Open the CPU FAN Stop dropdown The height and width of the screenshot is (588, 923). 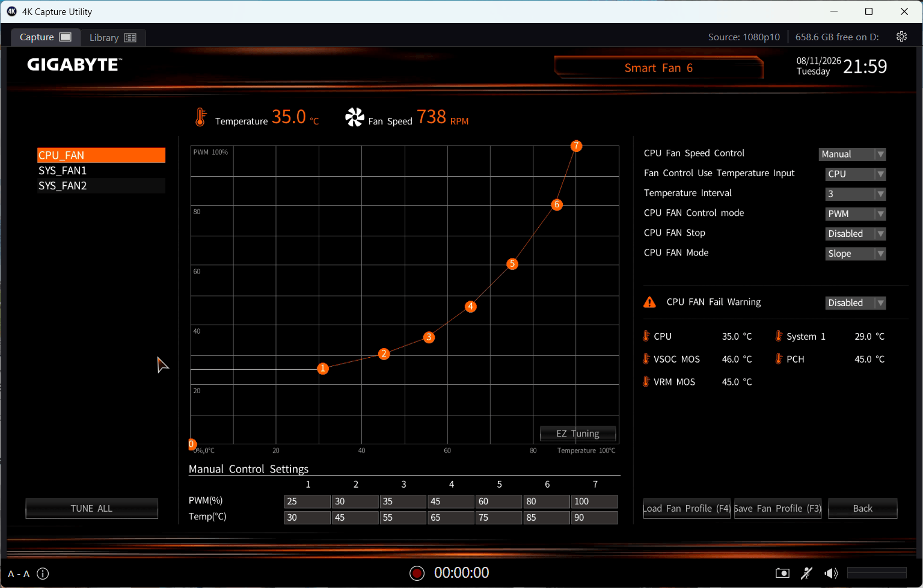856,234
